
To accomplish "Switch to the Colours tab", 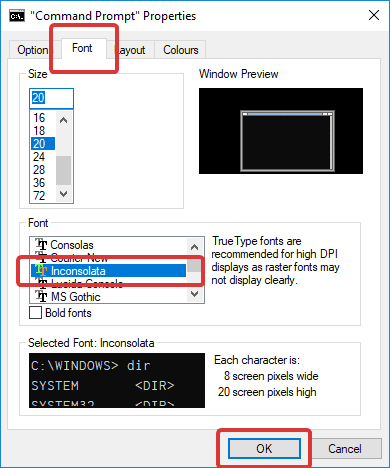I will 180,50.
